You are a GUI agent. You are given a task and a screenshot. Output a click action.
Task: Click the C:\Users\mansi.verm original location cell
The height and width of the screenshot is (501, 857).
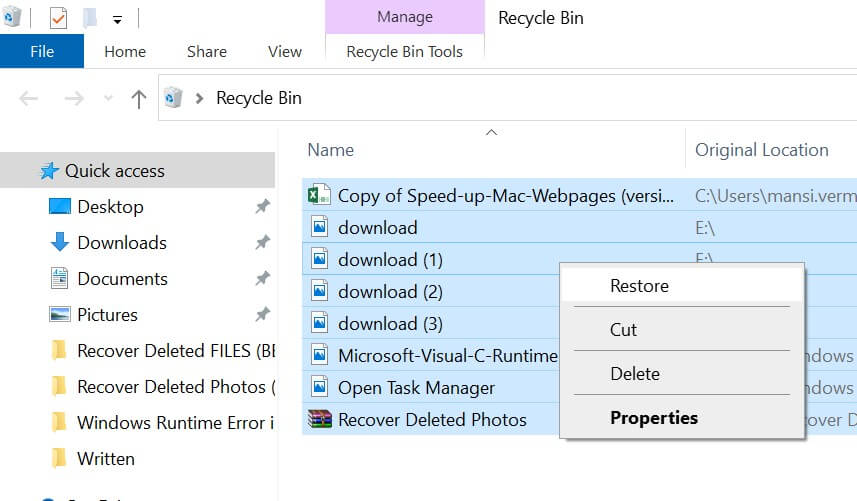pos(776,196)
